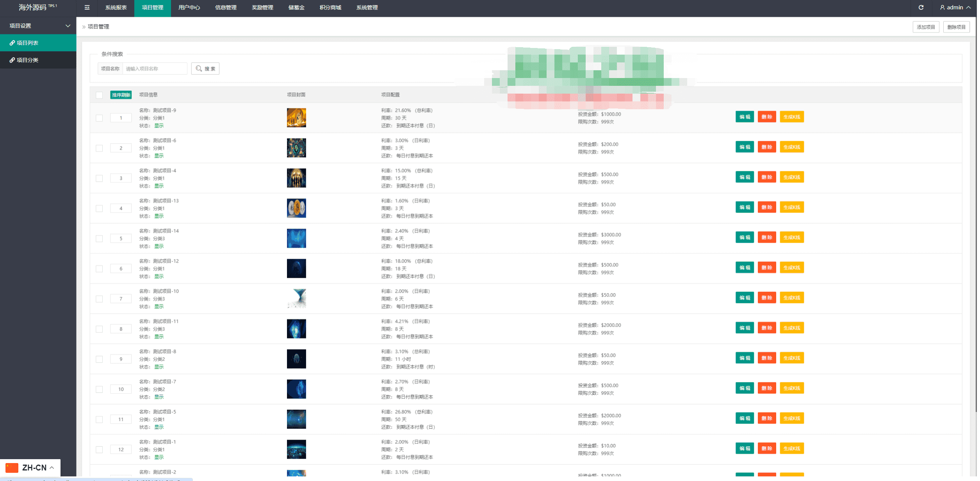Open the 用户中心 top menu
The image size is (980, 481).
tap(190, 7)
